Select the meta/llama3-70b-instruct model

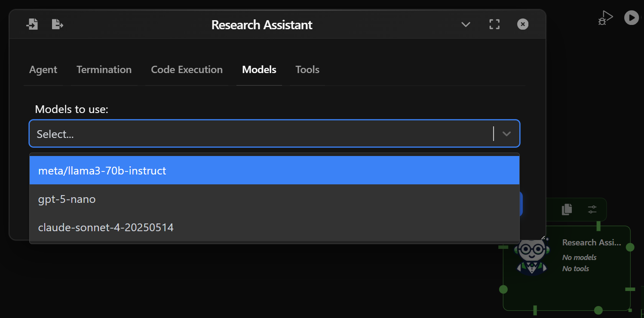tap(102, 170)
